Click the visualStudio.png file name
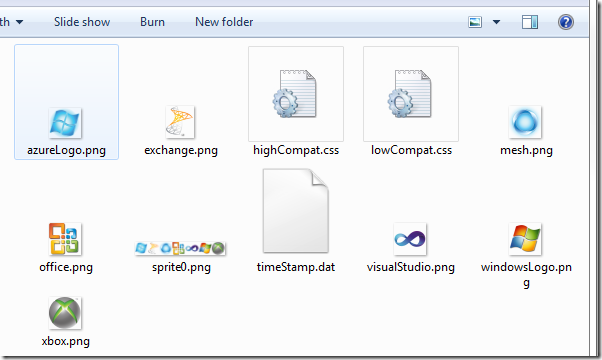602x360 pixels. [x=411, y=267]
